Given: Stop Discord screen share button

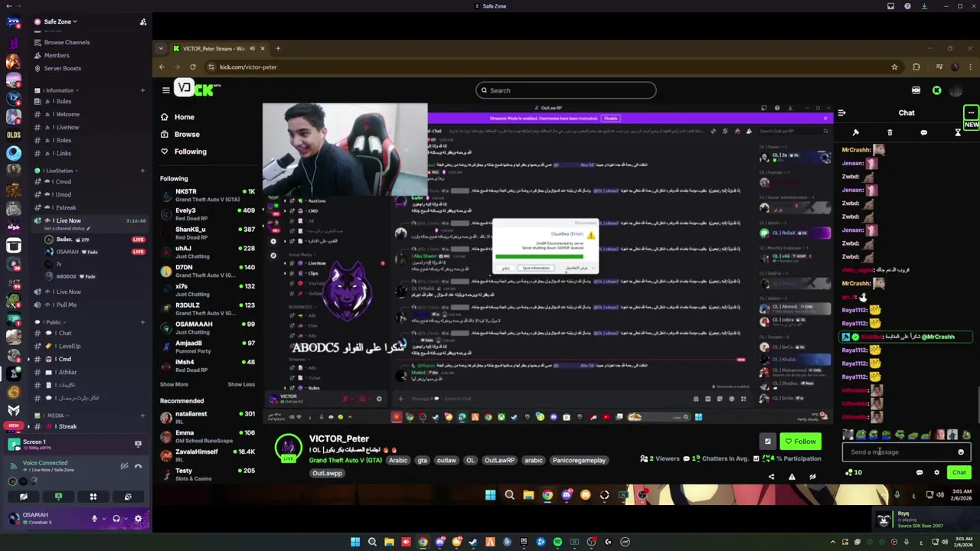Looking at the screenshot, I should pos(58,497).
